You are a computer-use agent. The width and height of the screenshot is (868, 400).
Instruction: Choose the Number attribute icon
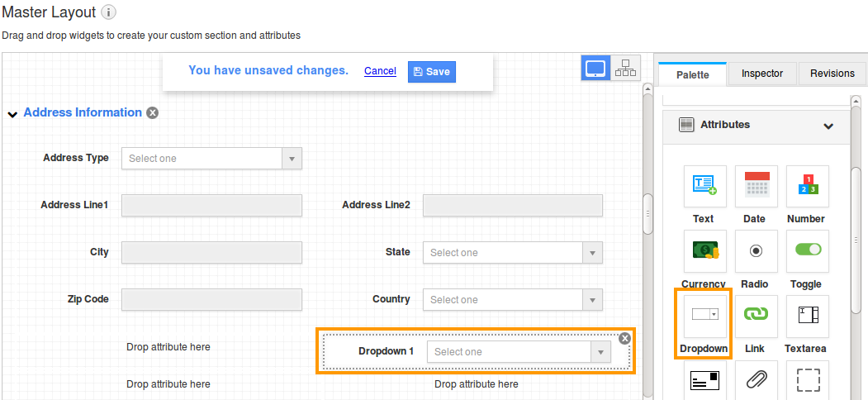point(808,186)
